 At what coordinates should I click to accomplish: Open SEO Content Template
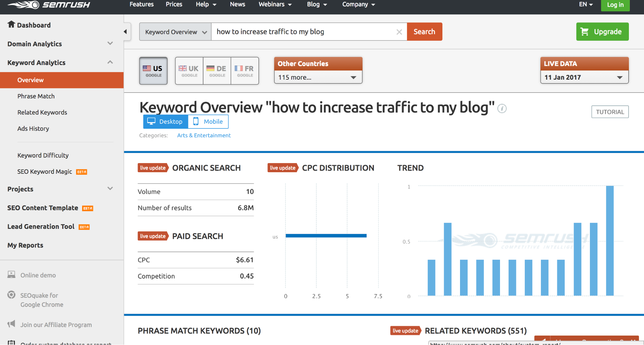pyautogui.click(x=43, y=208)
